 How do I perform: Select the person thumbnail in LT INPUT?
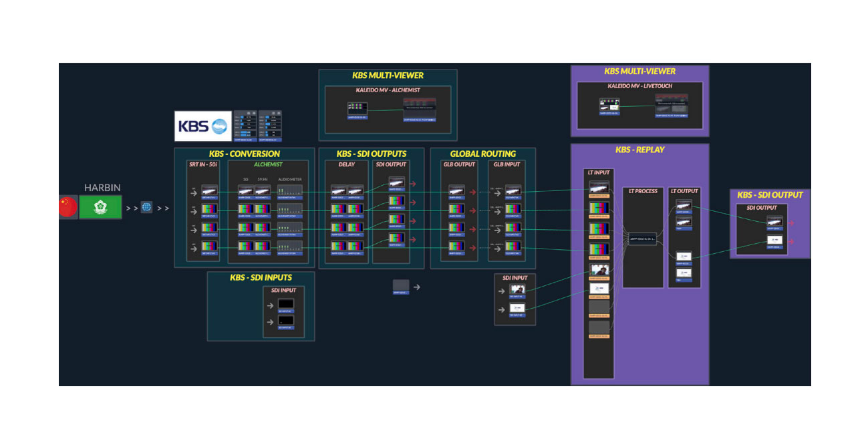pos(599,270)
